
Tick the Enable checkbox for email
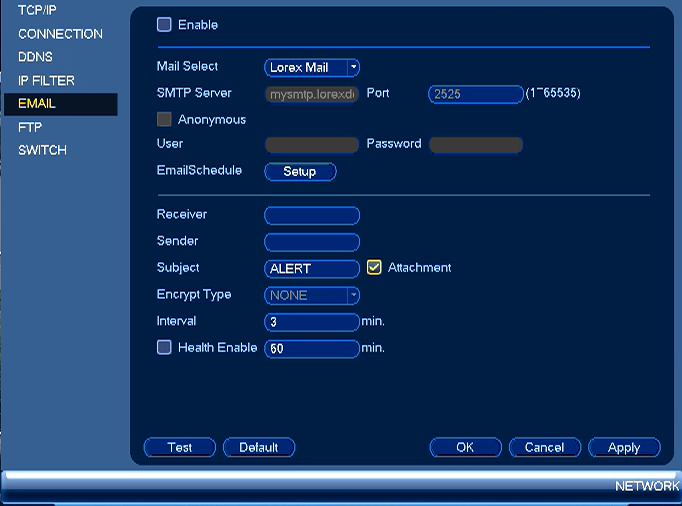tap(164, 25)
